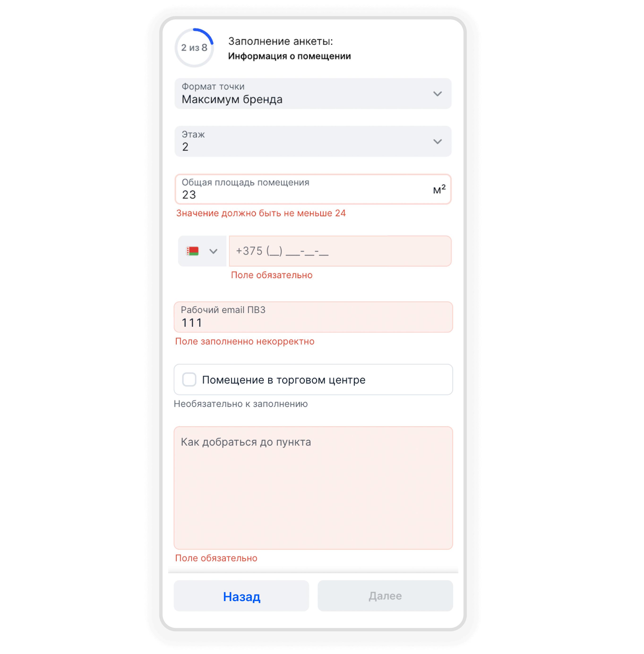644x654 pixels.
Task: Click the Рабочий email ПВЗ field
Action: click(x=313, y=317)
